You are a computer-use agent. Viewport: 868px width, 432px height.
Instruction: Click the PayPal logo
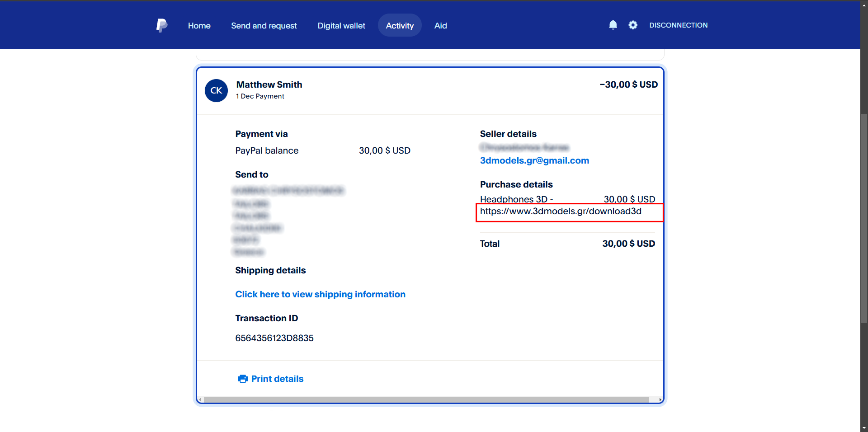pyautogui.click(x=161, y=25)
